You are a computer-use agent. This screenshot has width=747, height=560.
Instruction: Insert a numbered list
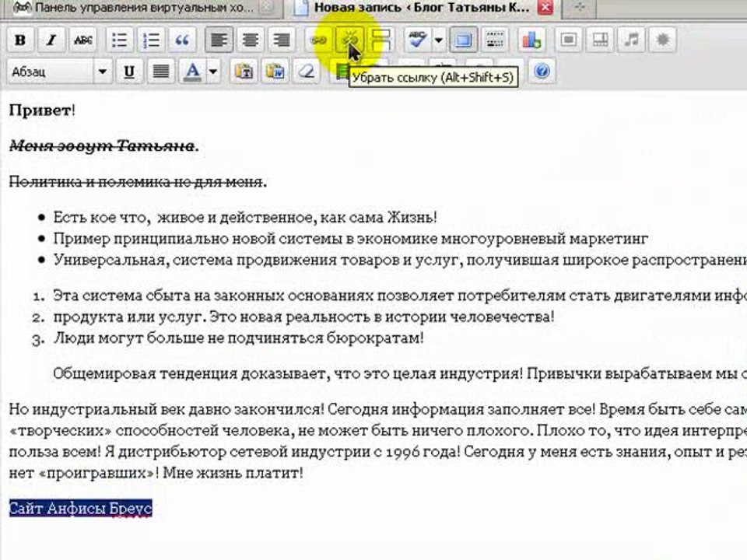click(x=150, y=40)
